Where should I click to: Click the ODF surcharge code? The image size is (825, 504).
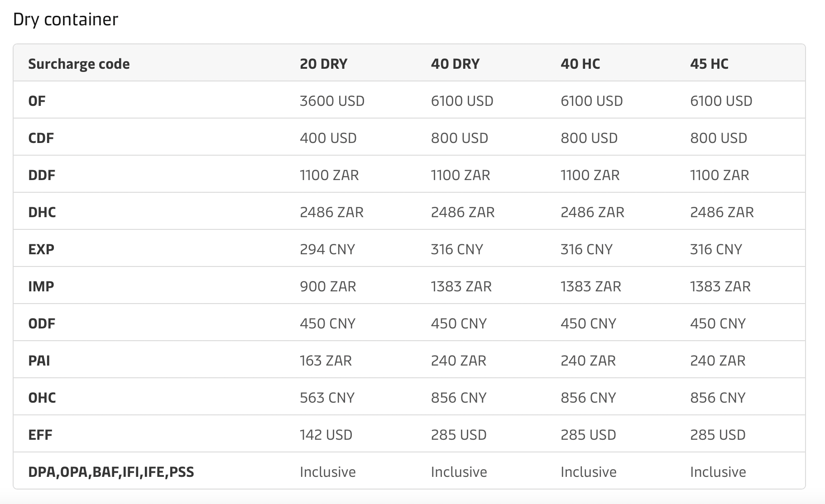point(42,323)
